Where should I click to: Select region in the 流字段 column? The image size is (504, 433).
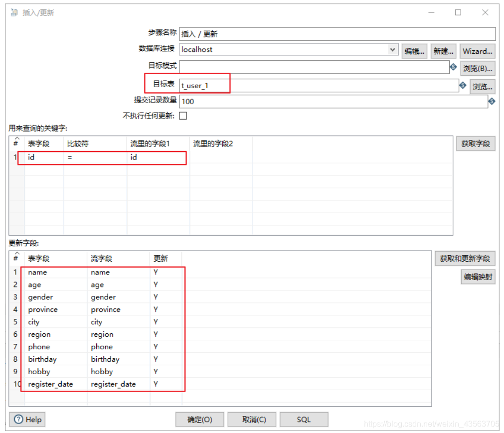[118, 334]
